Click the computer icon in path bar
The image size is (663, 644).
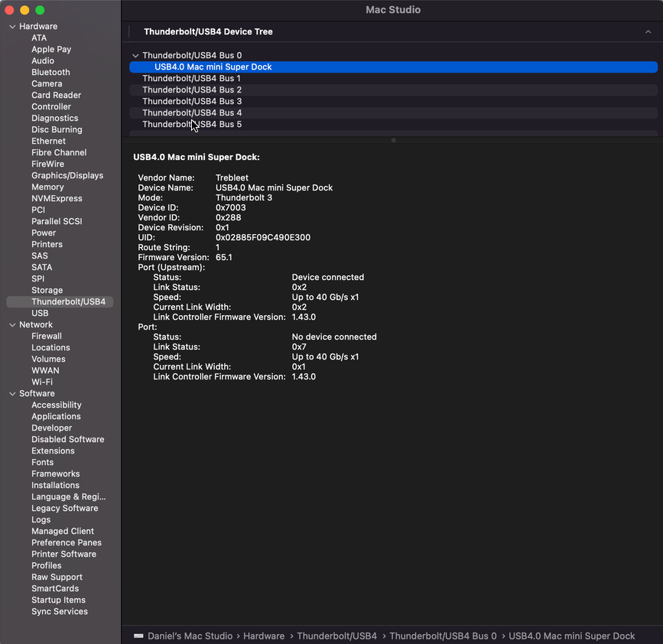pos(138,636)
